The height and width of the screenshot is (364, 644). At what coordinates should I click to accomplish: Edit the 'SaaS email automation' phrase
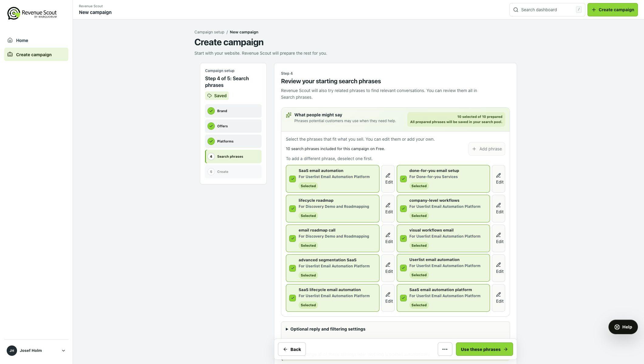coord(388,179)
